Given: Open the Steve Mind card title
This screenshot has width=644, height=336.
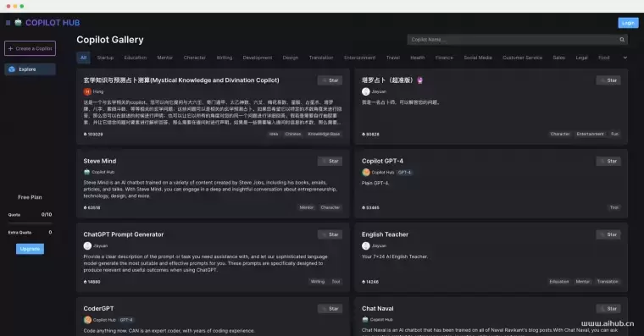Looking at the screenshot, I should (x=100, y=162).
